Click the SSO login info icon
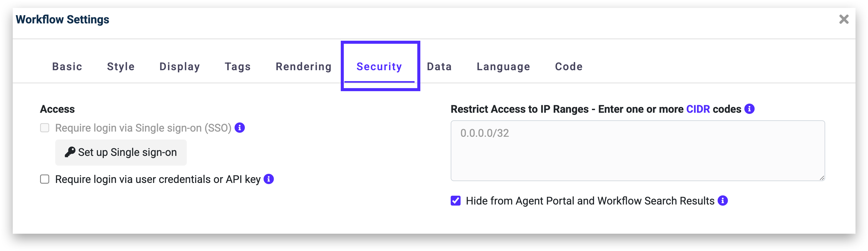Viewport: 868px width, 251px height. [240, 128]
